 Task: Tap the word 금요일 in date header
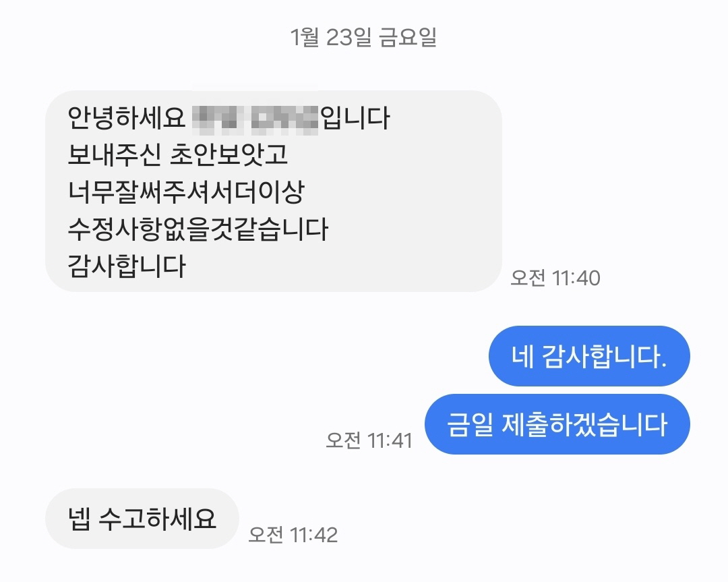(x=408, y=37)
